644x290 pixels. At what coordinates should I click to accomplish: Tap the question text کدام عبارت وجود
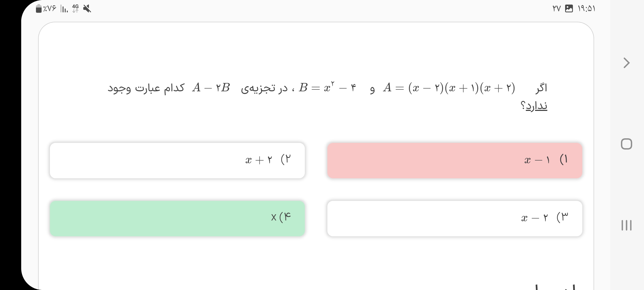tap(146, 88)
